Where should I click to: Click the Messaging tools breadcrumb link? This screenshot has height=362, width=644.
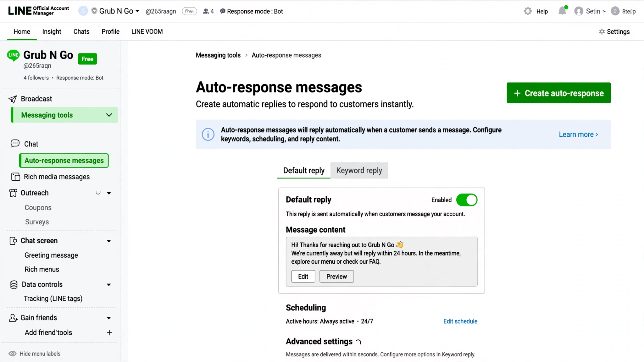218,55
